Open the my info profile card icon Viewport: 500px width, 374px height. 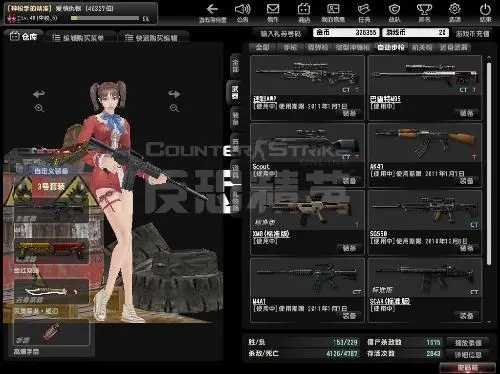coord(333,9)
